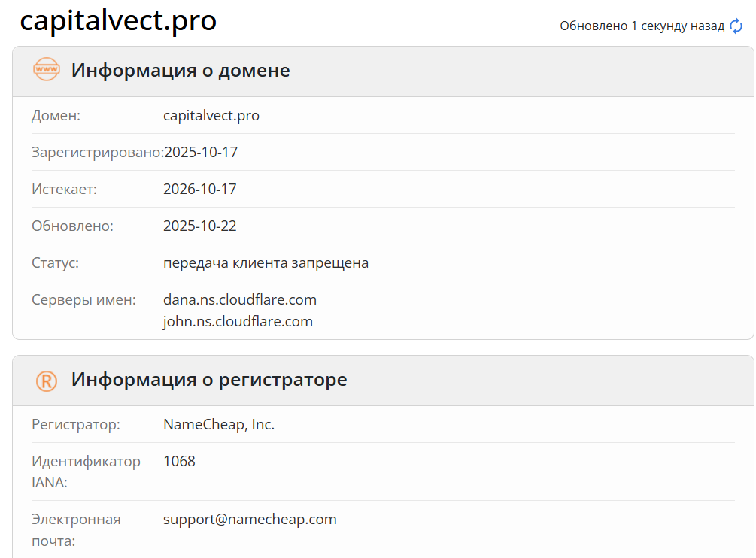Click the registered trademark icon in registrar section

[x=47, y=381]
